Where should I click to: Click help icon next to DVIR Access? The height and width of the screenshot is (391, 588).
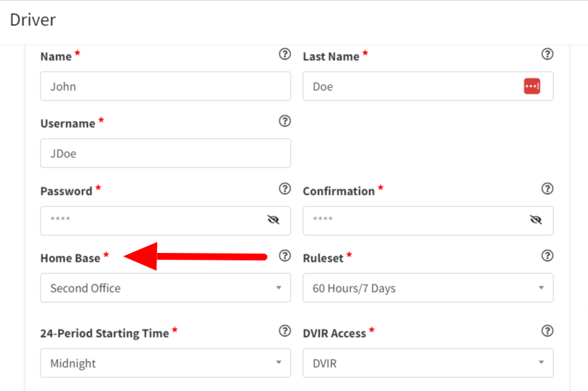pyautogui.click(x=547, y=331)
